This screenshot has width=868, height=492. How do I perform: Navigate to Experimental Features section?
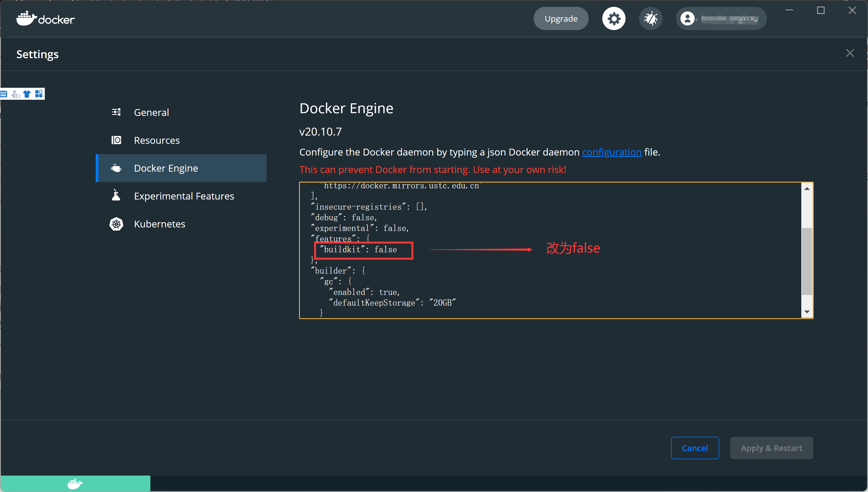click(184, 196)
